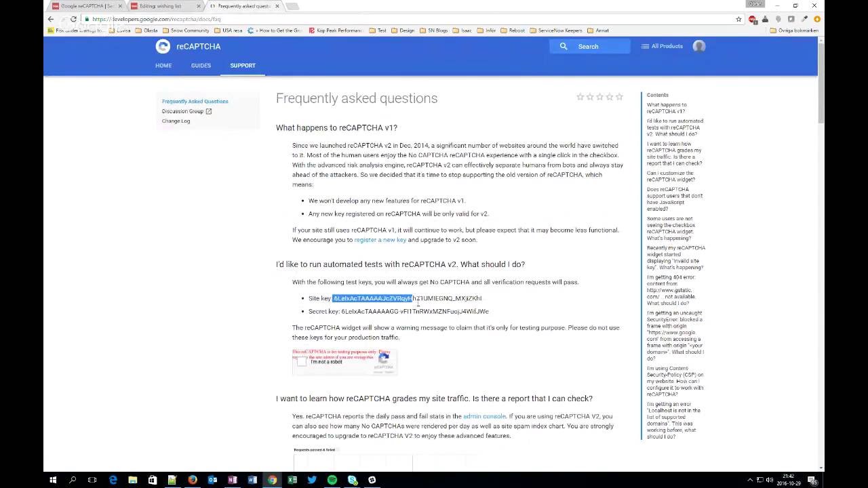
Task: Open Excel from the taskbar
Action: point(292,480)
